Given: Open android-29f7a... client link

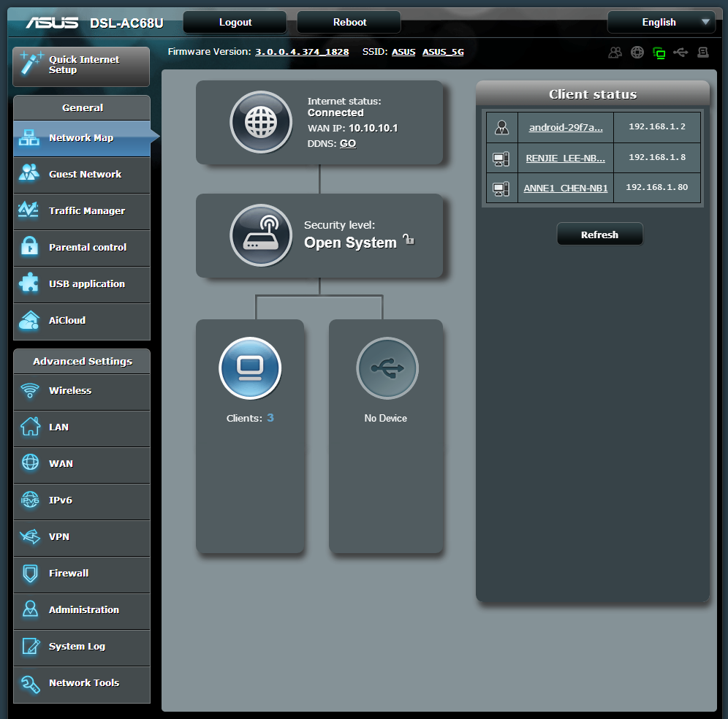Looking at the screenshot, I should 566,127.
